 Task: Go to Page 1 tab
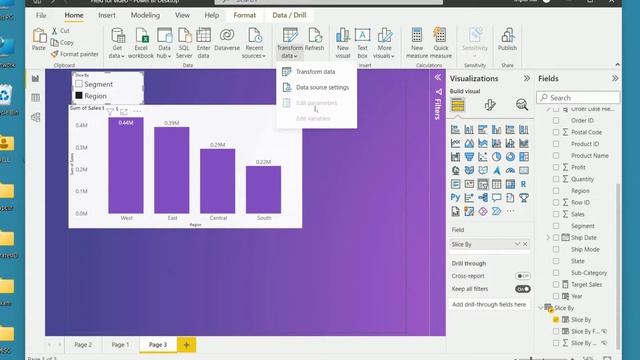pyautogui.click(x=120, y=344)
